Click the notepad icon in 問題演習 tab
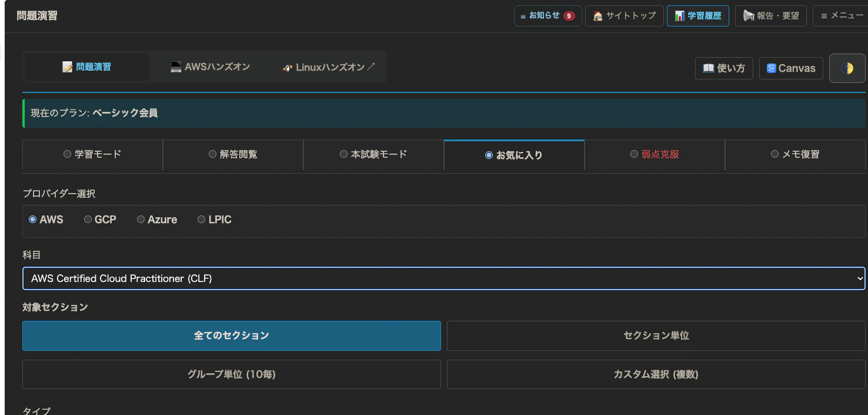The width and height of the screenshot is (868, 415). [x=68, y=67]
